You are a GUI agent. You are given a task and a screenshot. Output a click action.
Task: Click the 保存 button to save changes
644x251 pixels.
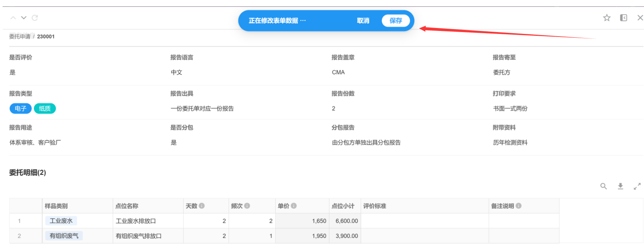[396, 21]
